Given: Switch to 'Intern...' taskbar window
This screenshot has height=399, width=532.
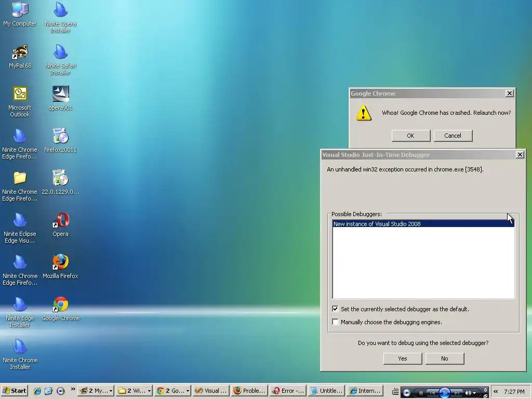Looking at the screenshot, I should coord(365,391).
